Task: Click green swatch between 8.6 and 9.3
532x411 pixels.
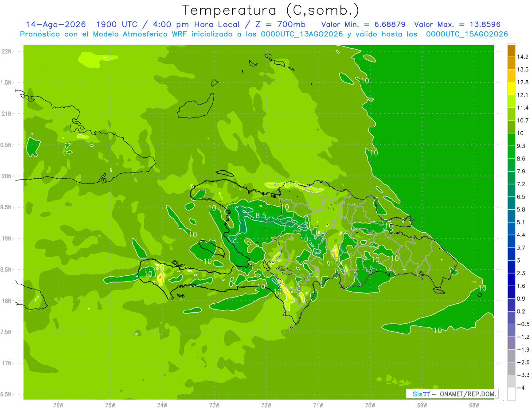Action: (x=511, y=152)
